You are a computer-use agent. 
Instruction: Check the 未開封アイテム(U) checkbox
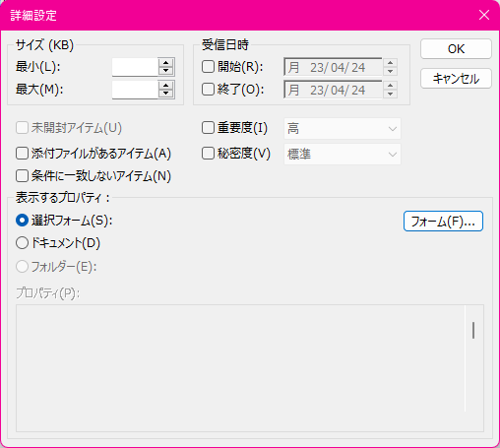[22, 128]
